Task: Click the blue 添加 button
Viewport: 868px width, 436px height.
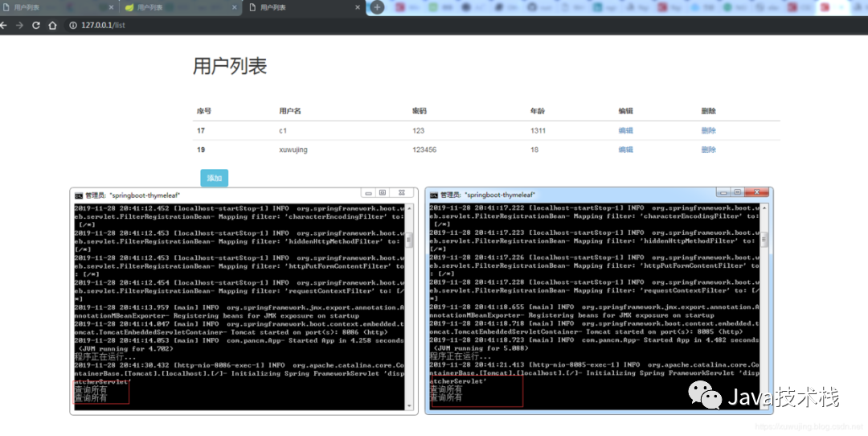Action: coord(215,178)
